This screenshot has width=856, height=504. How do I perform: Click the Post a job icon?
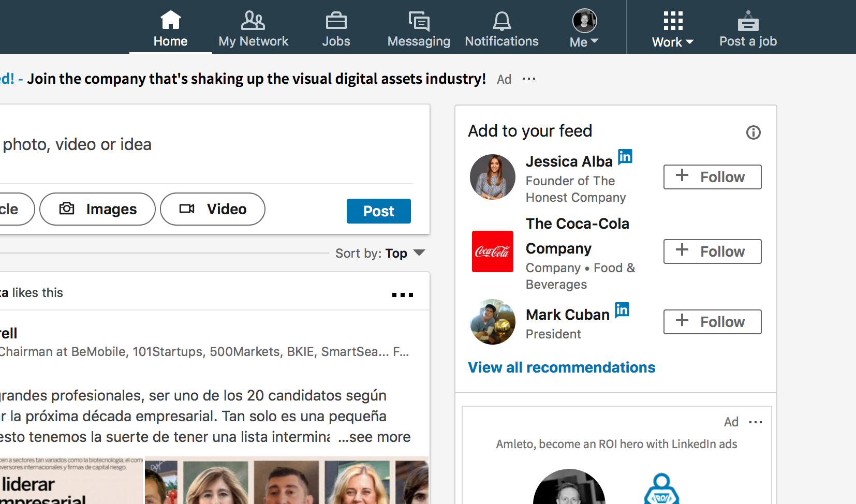click(x=748, y=21)
